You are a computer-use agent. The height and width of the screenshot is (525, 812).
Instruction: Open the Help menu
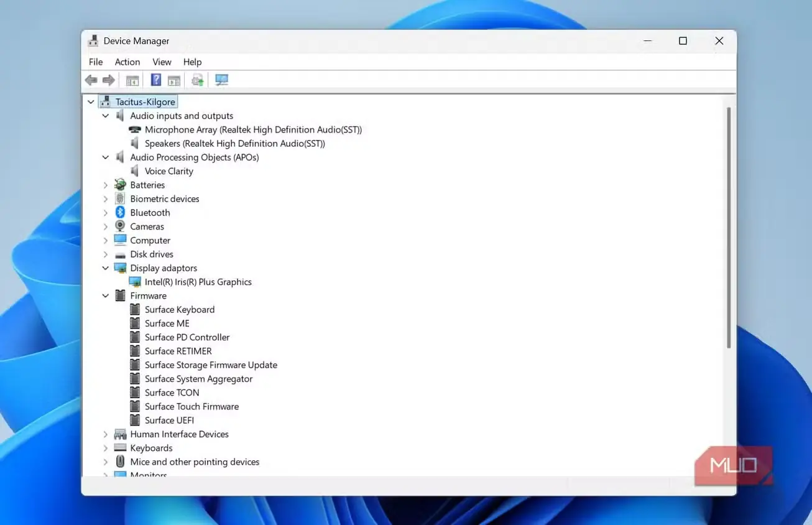pos(192,62)
